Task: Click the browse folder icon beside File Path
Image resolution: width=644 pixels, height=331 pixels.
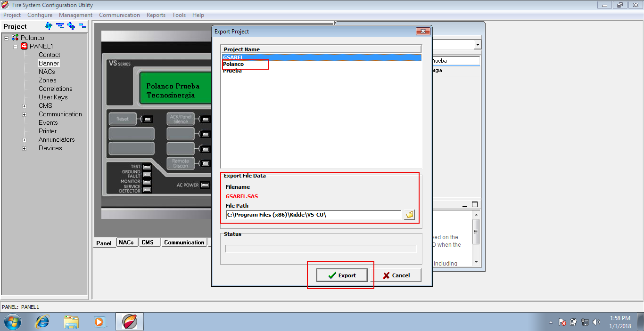Action: pyautogui.click(x=409, y=215)
